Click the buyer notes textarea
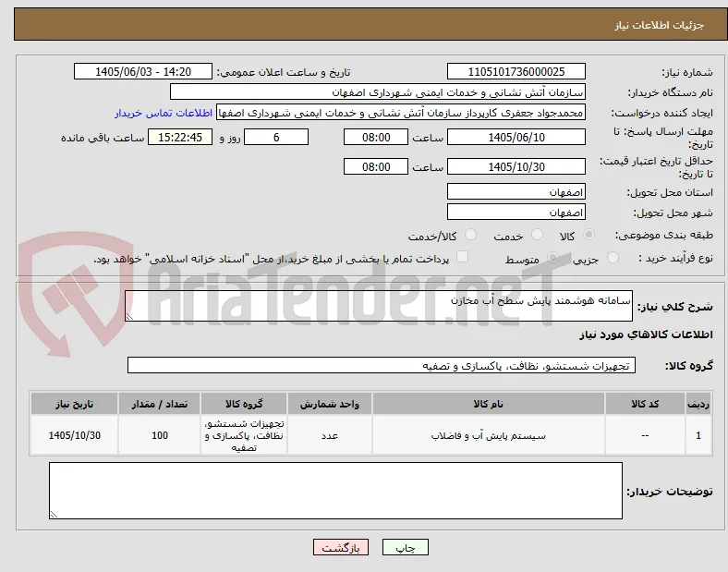Viewport: 728px width, 572px height. [x=335, y=491]
